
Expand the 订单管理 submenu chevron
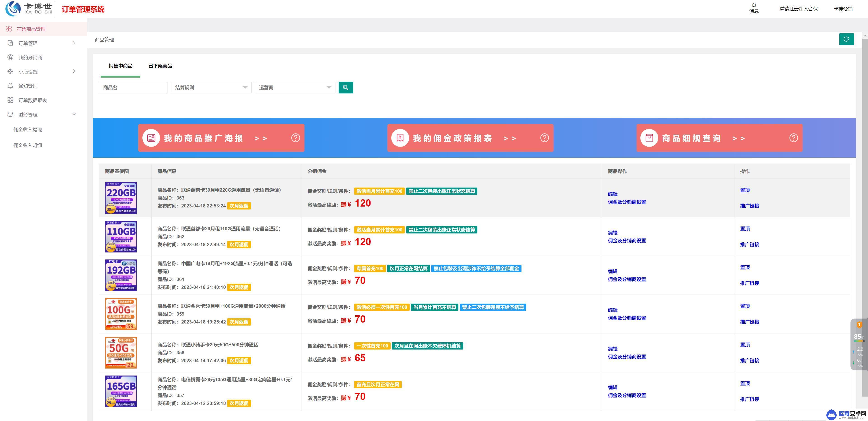pyautogui.click(x=74, y=43)
